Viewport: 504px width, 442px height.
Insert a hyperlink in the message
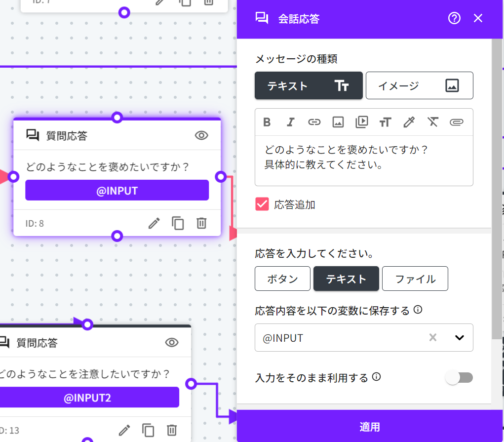(x=314, y=122)
